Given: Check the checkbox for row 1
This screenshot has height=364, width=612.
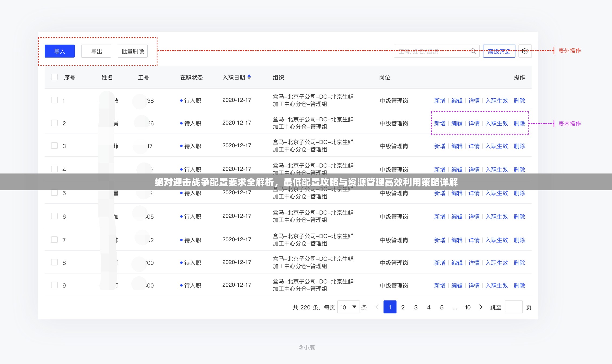Looking at the screenshot, I should (54, 100).
